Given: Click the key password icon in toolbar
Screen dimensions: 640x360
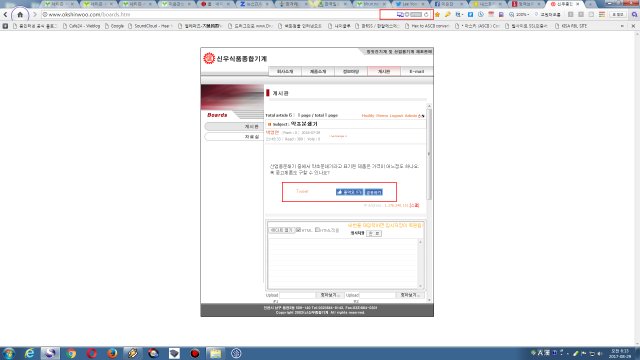Looking at the screenshot, I should tap(448, 15).
